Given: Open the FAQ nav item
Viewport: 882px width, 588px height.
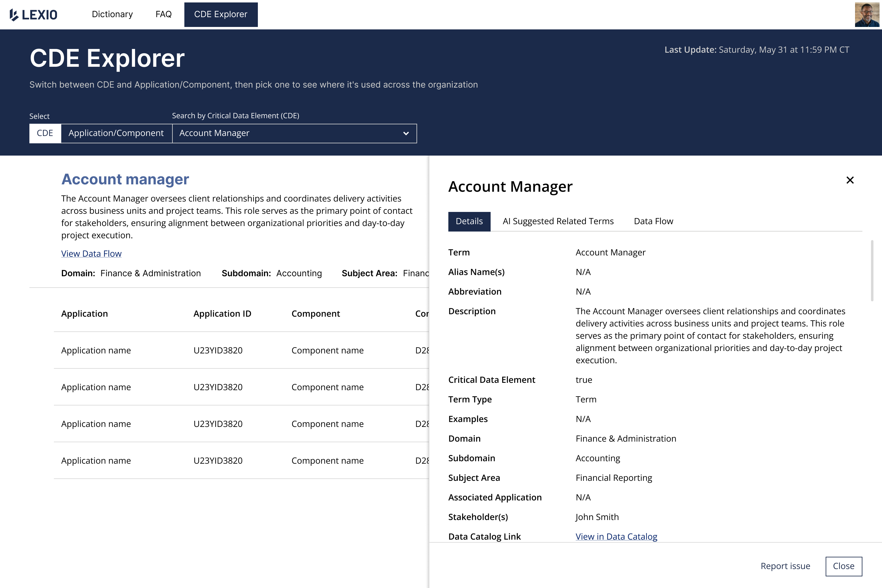Looking at the screenshot, I should tap(164, 14).
